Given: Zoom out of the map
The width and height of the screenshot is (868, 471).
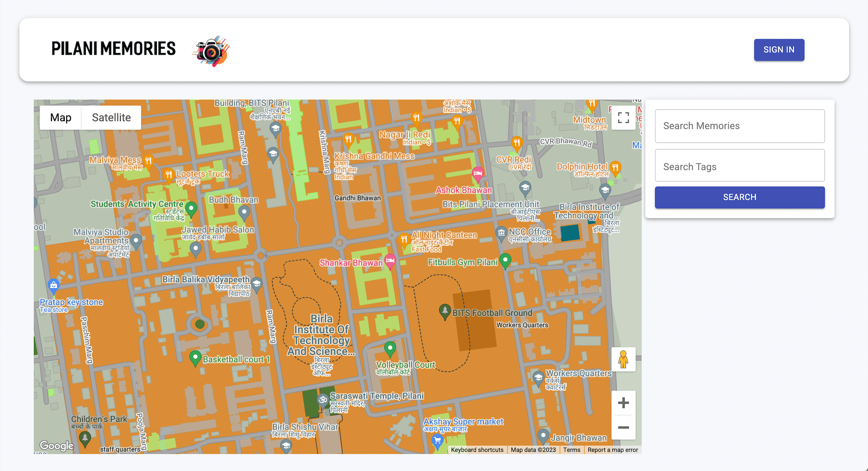Looking at the screenshot, I should (x=623, y=427).
